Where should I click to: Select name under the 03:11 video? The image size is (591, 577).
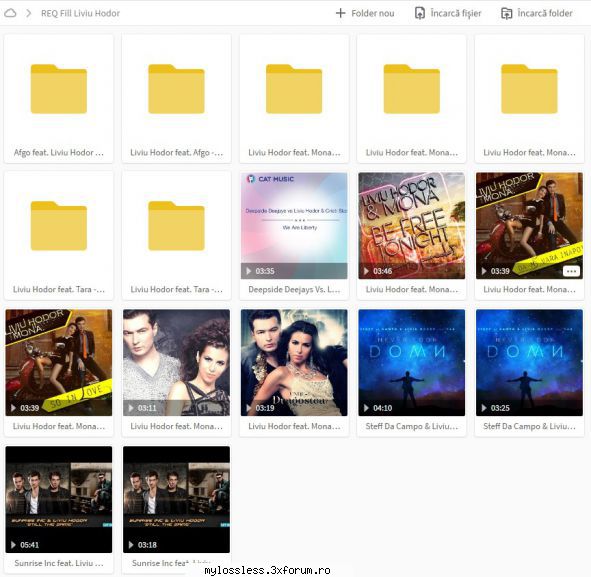176,426
